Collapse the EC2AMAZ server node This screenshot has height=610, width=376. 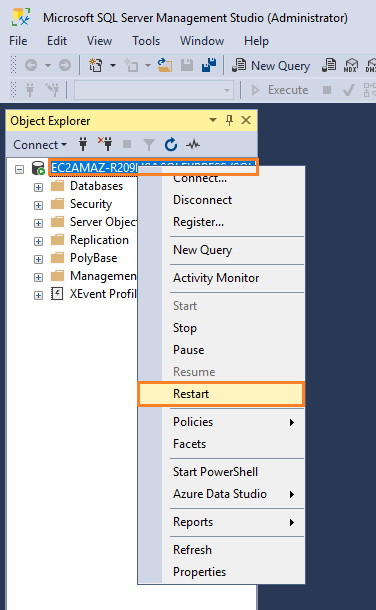(19, 169)
